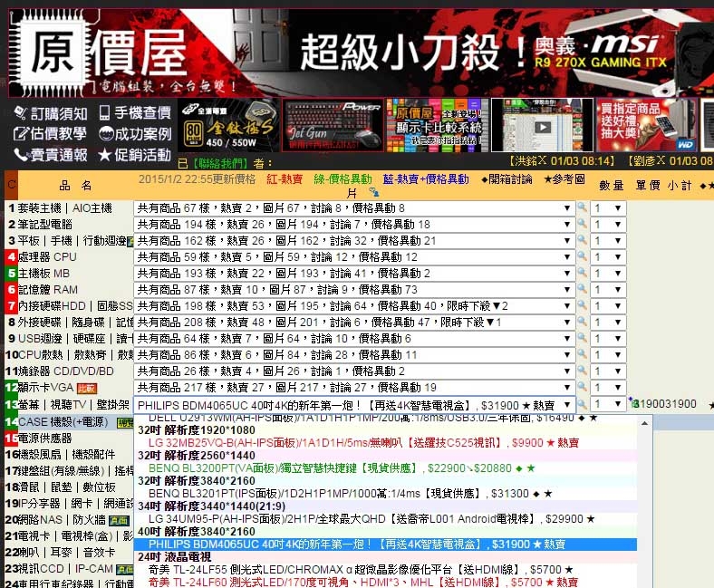The height and width of the screenshot is (588, 714).
Task: Click the orange C clear button
Action: (x=12, y=185)
